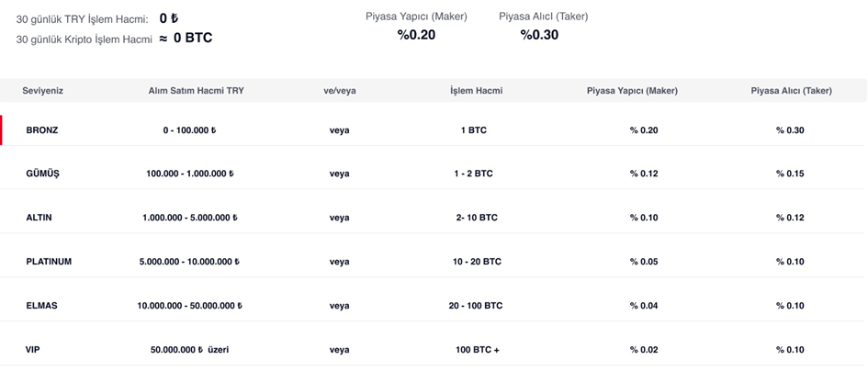Click the İşlem Hacmi column header
The width and height of the screenshot is (868, 371).
(476, 91)
